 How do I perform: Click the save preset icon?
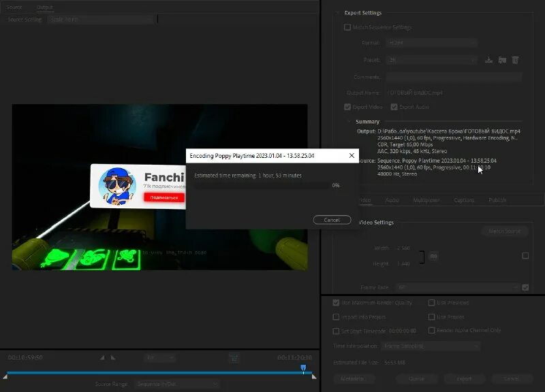488,60
